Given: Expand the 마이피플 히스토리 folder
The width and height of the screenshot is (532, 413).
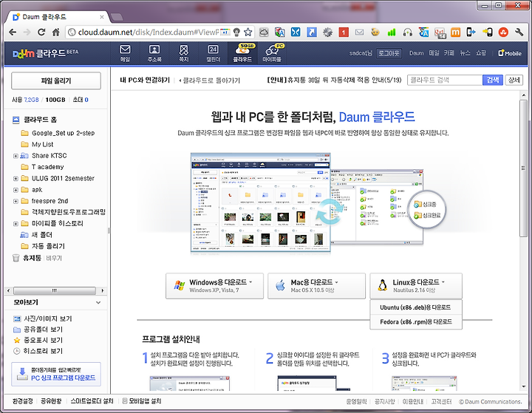Looking at the screenshot, I should [16, 224].
